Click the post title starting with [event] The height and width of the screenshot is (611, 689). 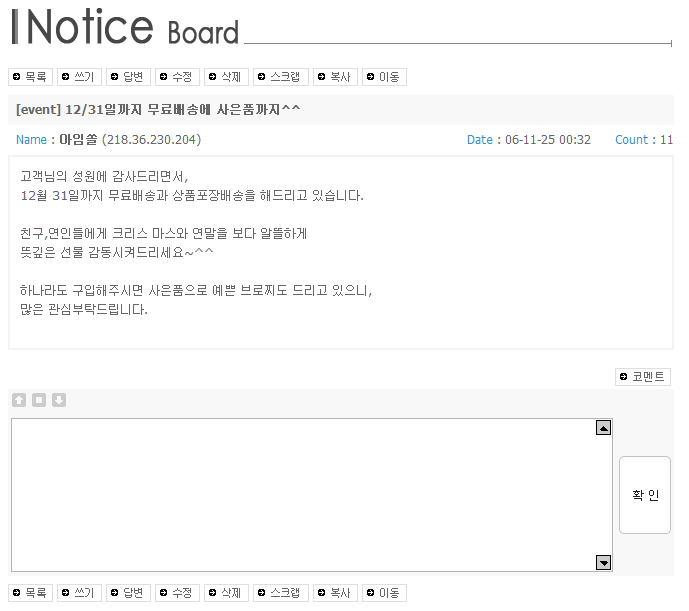[x=158, y=109]
